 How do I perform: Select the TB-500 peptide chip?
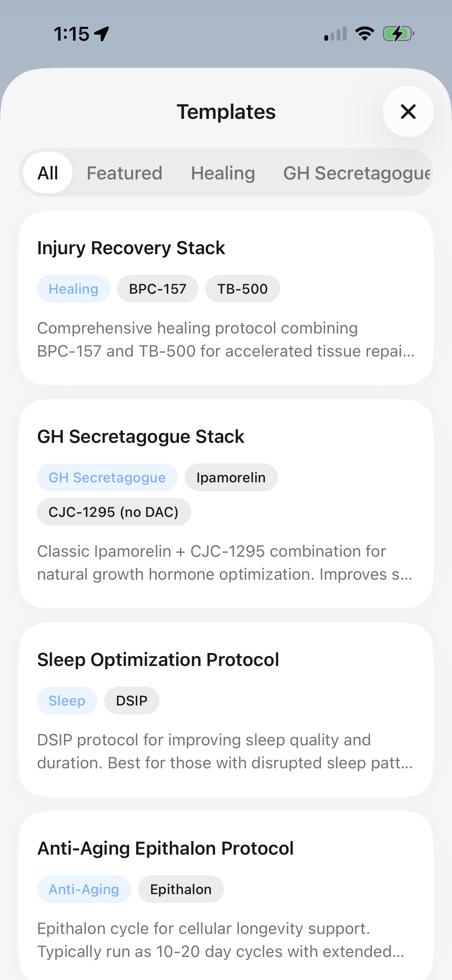tap(243, 289)
